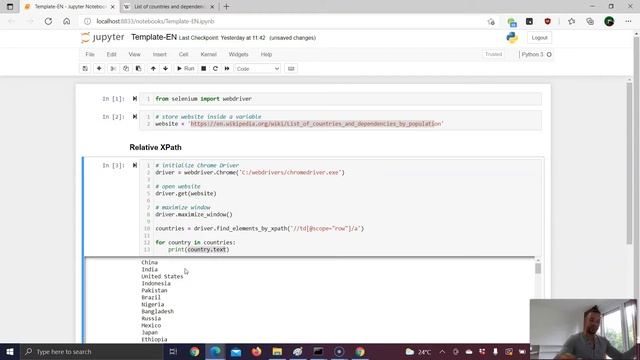
Task: Open browser Collections icon
Action: pyautogui.click(x=590, y=21)
